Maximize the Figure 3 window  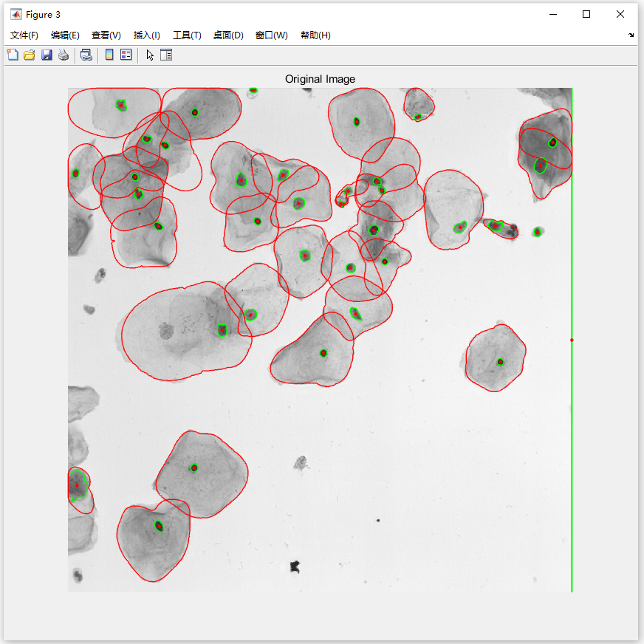coord(586,14)
